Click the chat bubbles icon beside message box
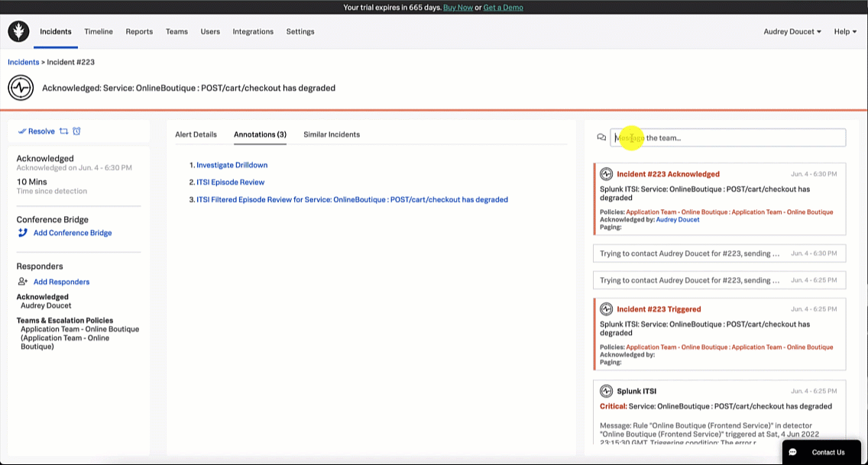This screenshot has width=868, height=465. point(601,137)
